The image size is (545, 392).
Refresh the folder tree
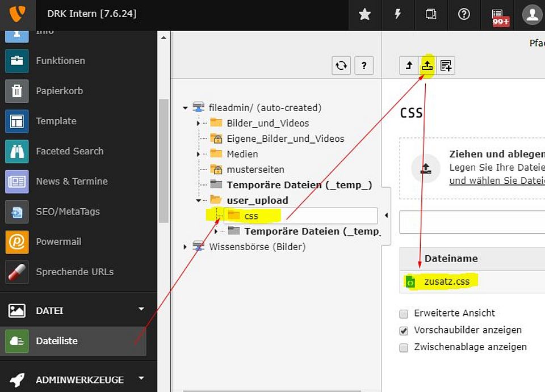[341, 66]
